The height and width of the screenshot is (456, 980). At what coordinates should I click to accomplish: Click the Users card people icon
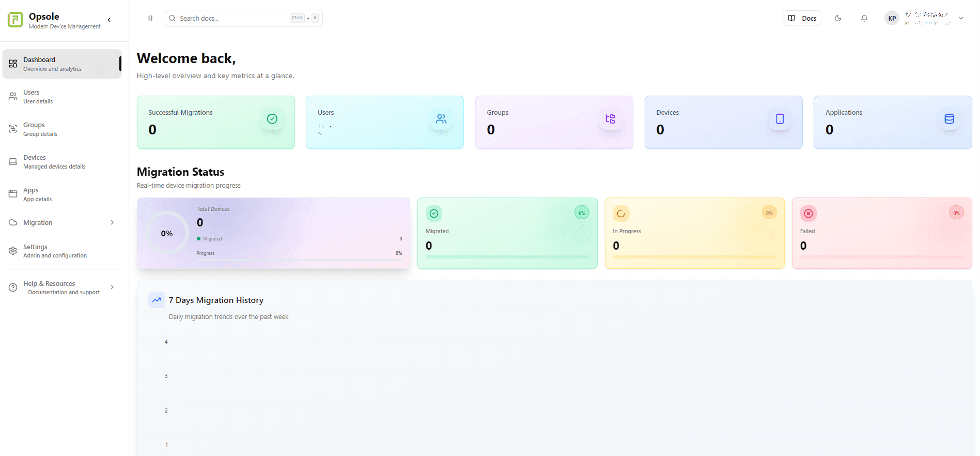pyautogui.click(x=441, y=119)
